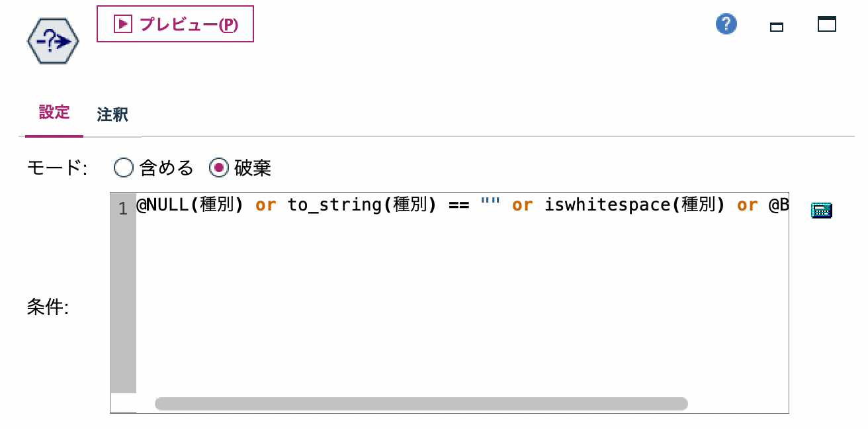Click the hexagonal select node icon
This screenshot has height=429, width=868.
pyautogui.click(x=52, y=40)
